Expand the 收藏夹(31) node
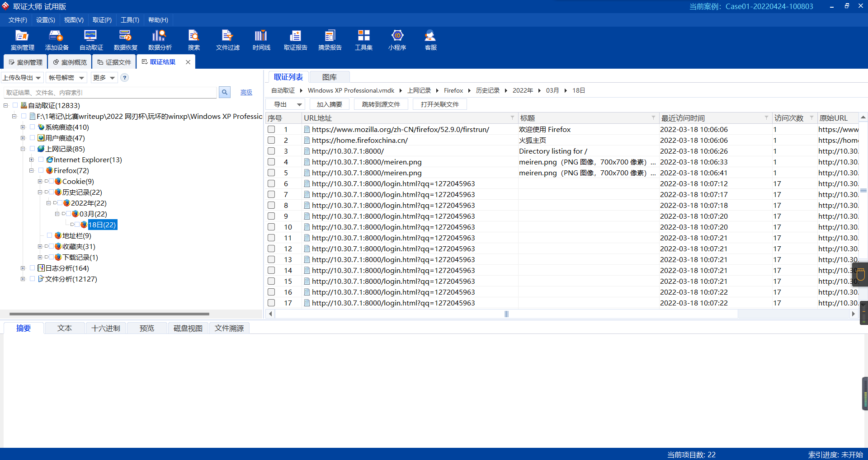This screenshot has width=868, height=460. (40, 246)
